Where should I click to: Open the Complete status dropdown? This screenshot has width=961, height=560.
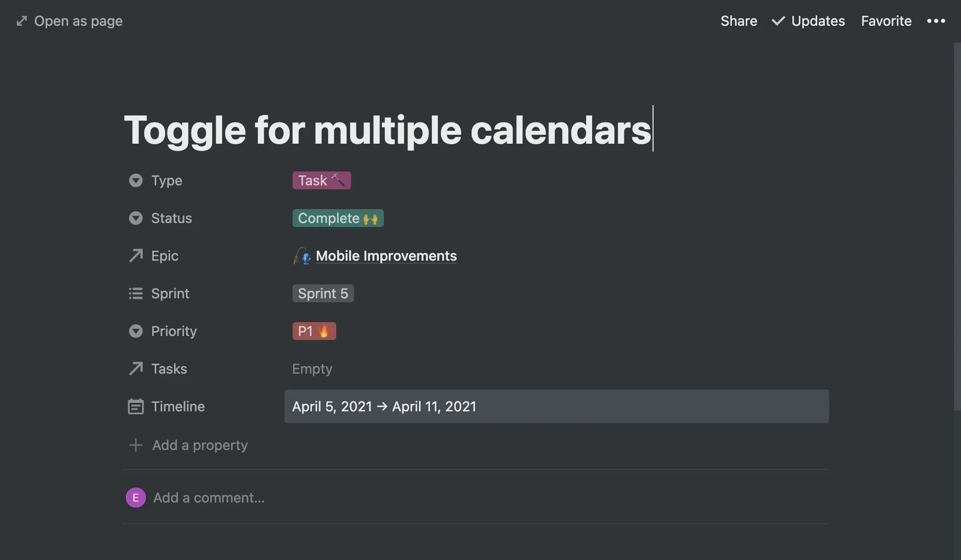[x=338, y=218]
